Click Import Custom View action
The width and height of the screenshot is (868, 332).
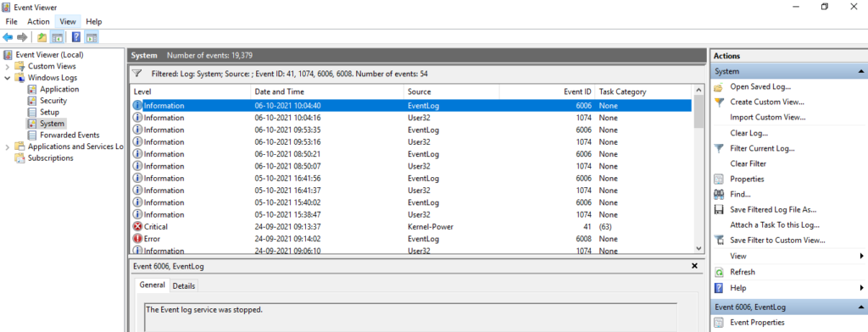click(767, 118)
